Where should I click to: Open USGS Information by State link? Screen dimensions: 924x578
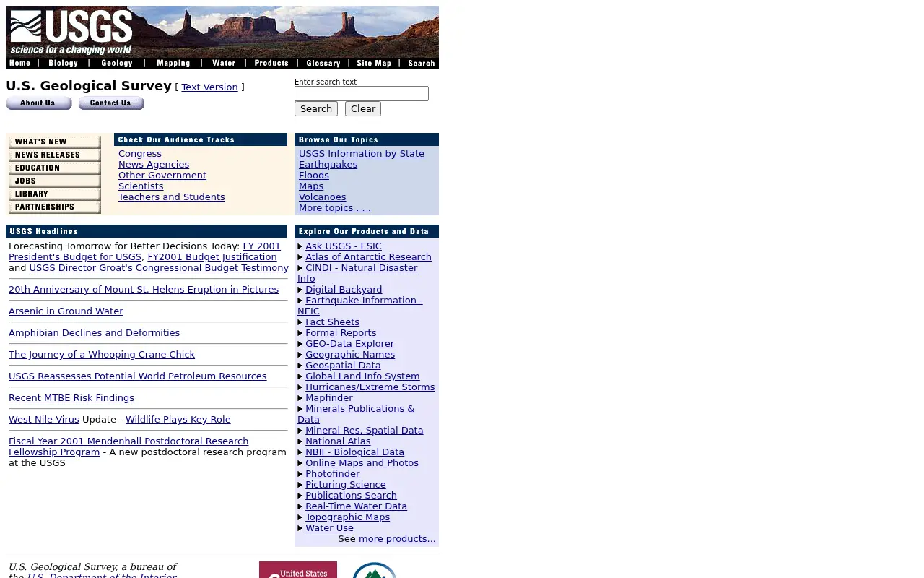(362, 154)
